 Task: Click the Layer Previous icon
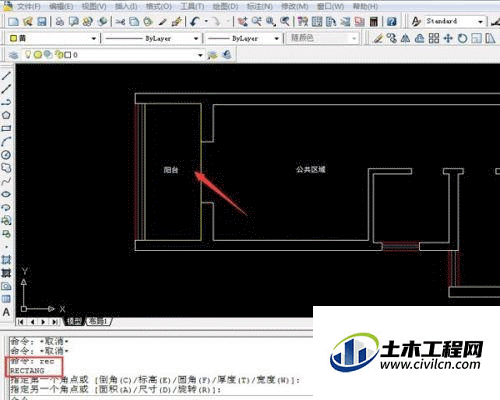coord(227,55)
